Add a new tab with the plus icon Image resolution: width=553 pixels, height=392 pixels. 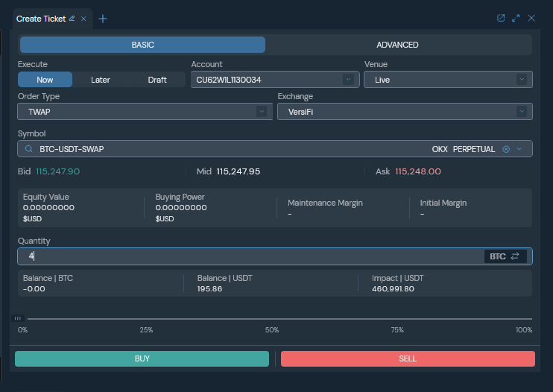(103, 19)
